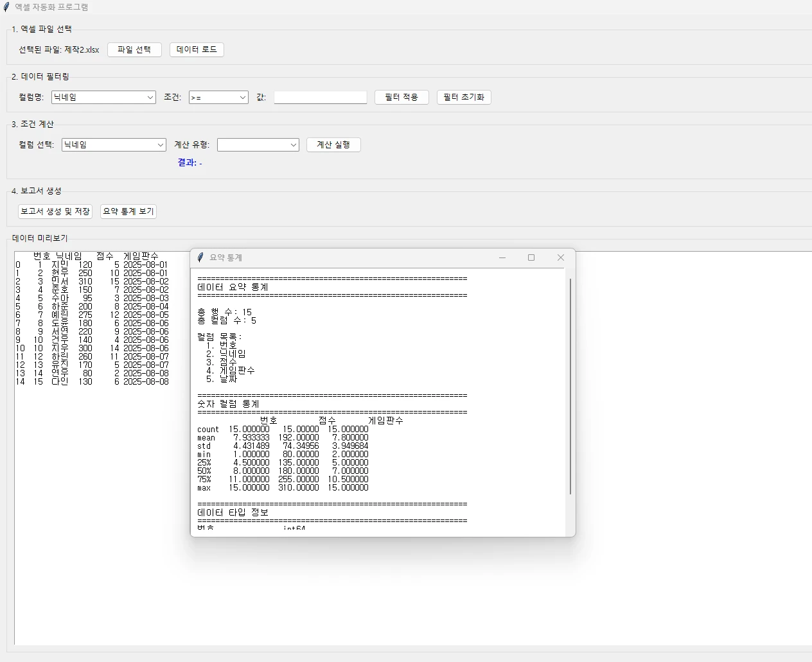Screen dimensions: 812x662
Task: Click the feather icon in main title bar
Action: pos(6,7)
